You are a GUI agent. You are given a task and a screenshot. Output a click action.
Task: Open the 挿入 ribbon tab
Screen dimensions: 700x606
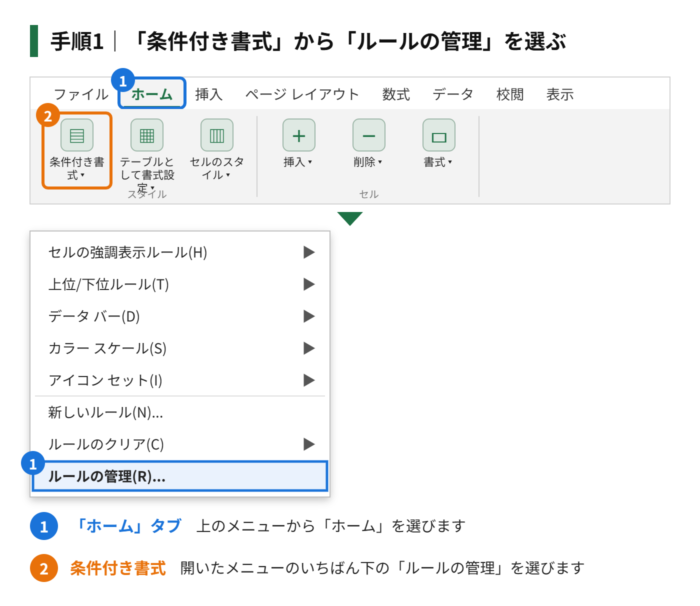[x=208, y=94]
